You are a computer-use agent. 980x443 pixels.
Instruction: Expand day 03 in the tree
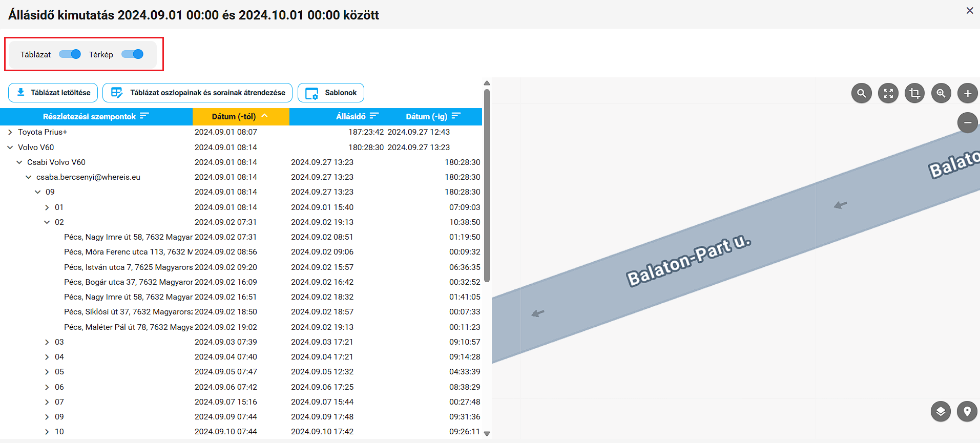(47, 342)
